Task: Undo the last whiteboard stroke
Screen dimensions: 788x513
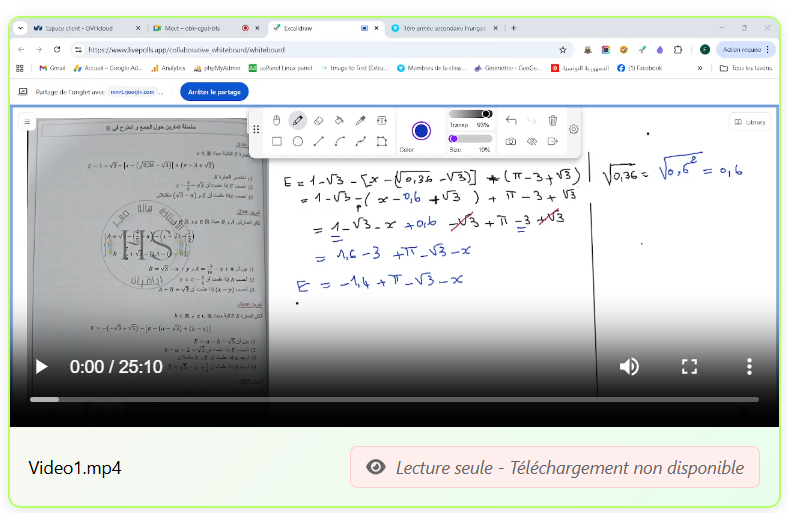Action: (511, 120)
